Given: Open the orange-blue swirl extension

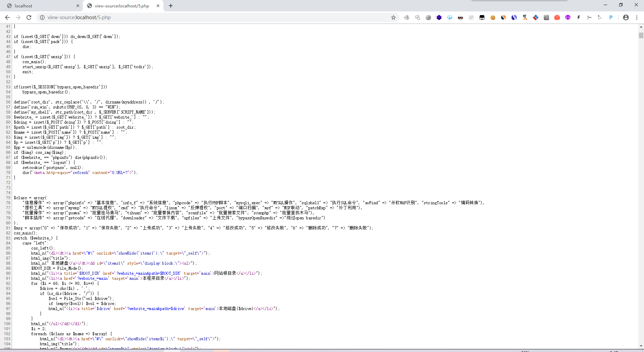Looking at the screenshot, I should [503, 17].
